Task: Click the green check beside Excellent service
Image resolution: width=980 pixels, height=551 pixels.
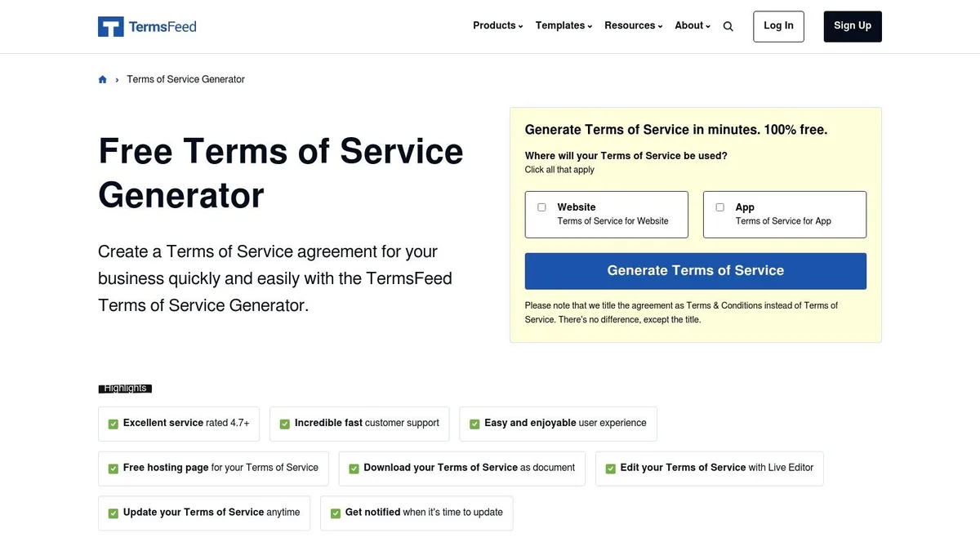Action: point(114,424)
